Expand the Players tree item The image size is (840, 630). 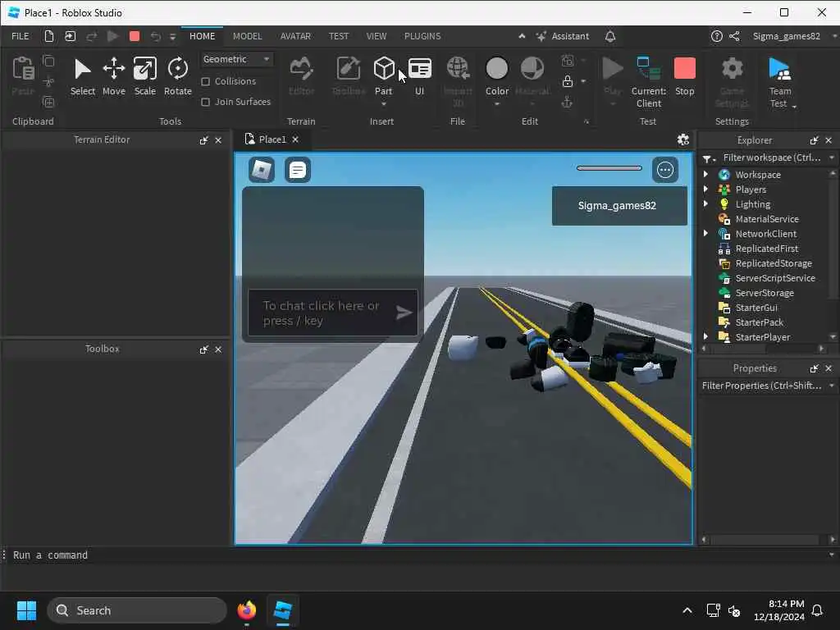(705, 189)
